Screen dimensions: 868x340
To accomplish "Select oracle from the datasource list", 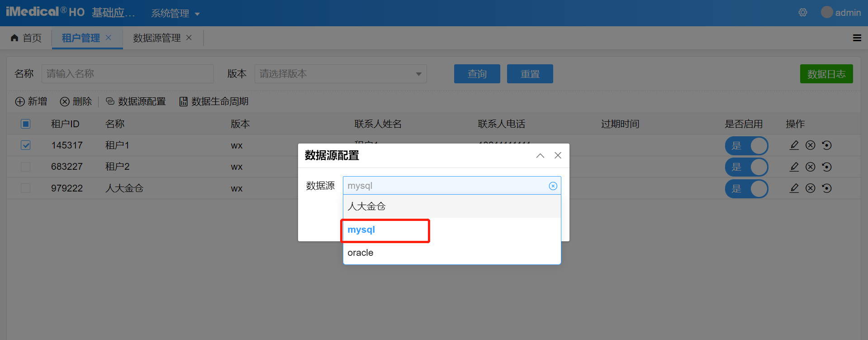I will (x=452, y=253).
